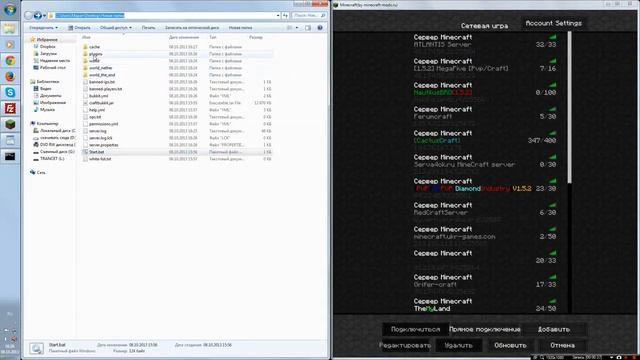640x360 pixels.
Task: Select Музыка library in navigation pane
Action: coord(47,109)
